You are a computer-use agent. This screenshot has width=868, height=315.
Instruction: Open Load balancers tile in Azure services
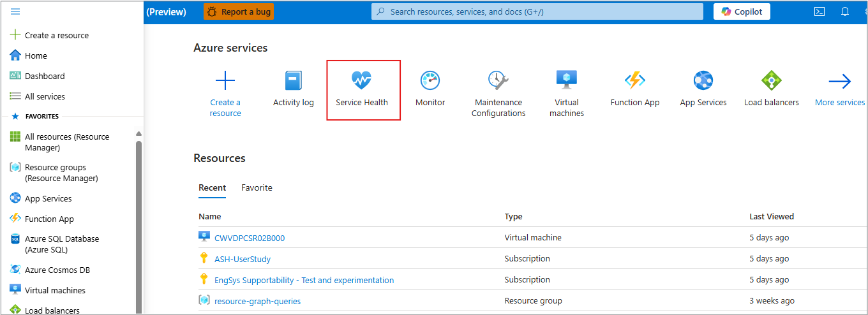pos(772,89)
